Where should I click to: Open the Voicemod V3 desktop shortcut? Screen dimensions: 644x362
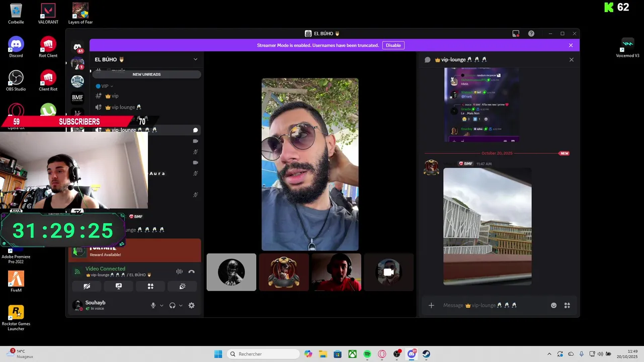coord(627,48)
